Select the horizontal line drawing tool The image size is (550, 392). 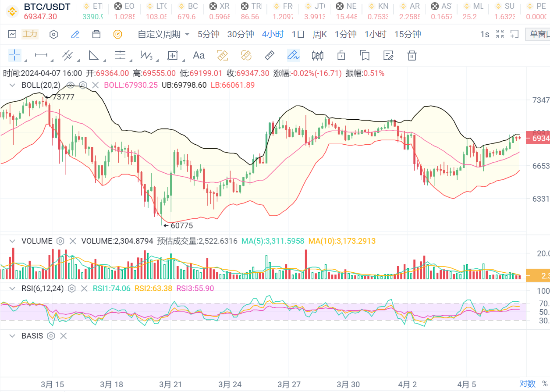pos(41,55)
